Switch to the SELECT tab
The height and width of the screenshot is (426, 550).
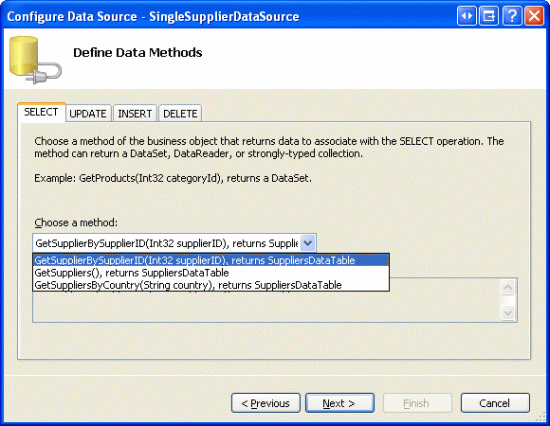(41, 112)
